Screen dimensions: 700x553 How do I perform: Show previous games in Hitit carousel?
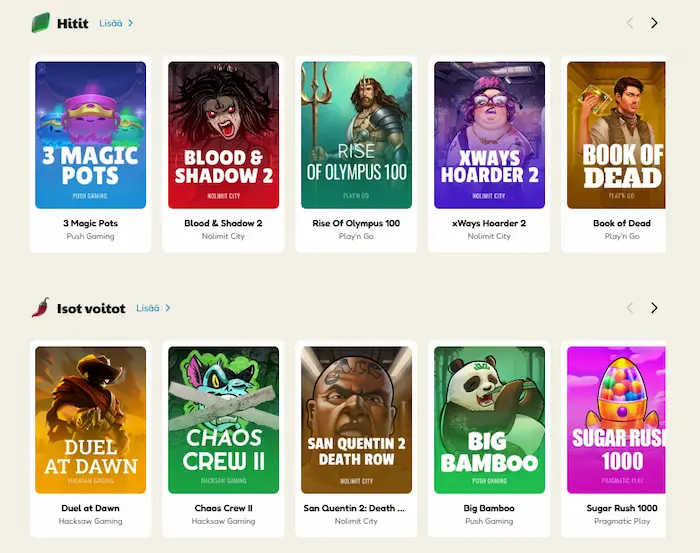coord(630,23)
